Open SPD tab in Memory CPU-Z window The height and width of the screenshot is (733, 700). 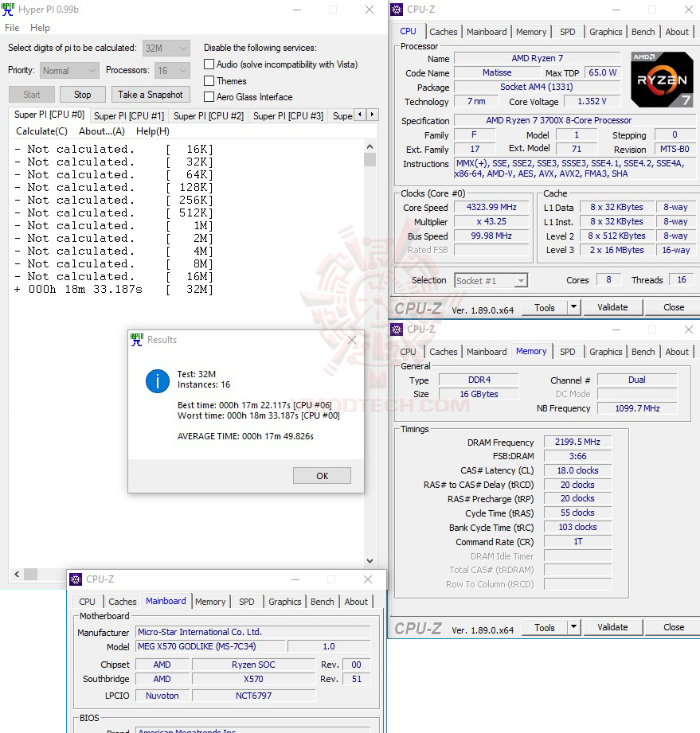coord(568,352)
